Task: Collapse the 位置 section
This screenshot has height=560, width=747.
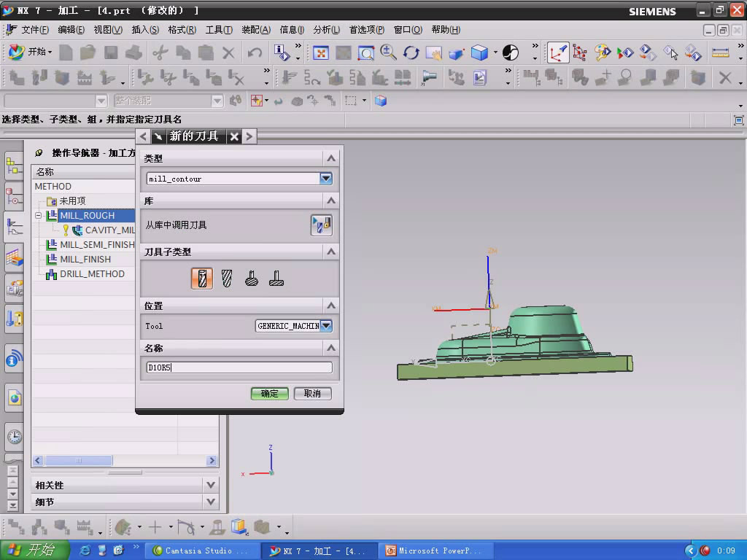Action: click(x=331, y=306)
